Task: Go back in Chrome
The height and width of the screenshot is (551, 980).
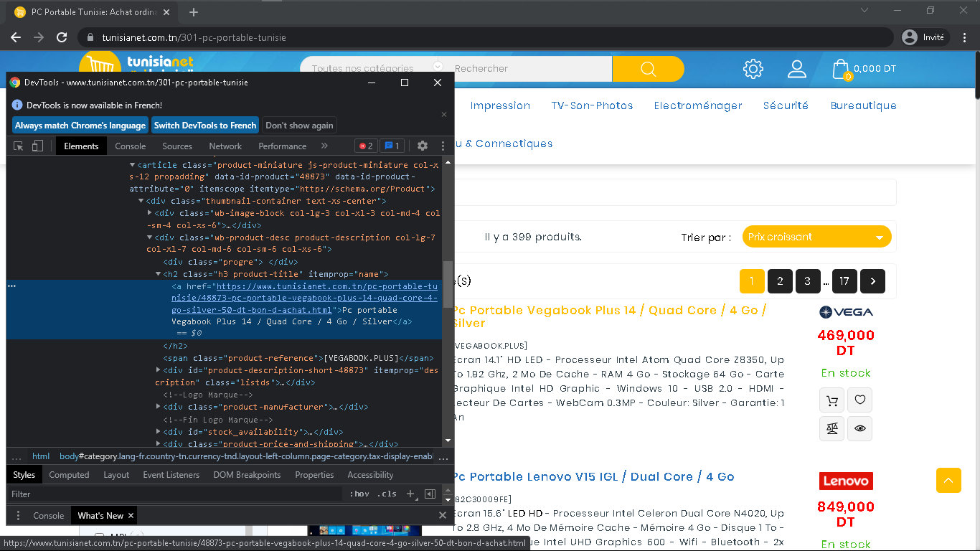Action: (x=16, y=37)
